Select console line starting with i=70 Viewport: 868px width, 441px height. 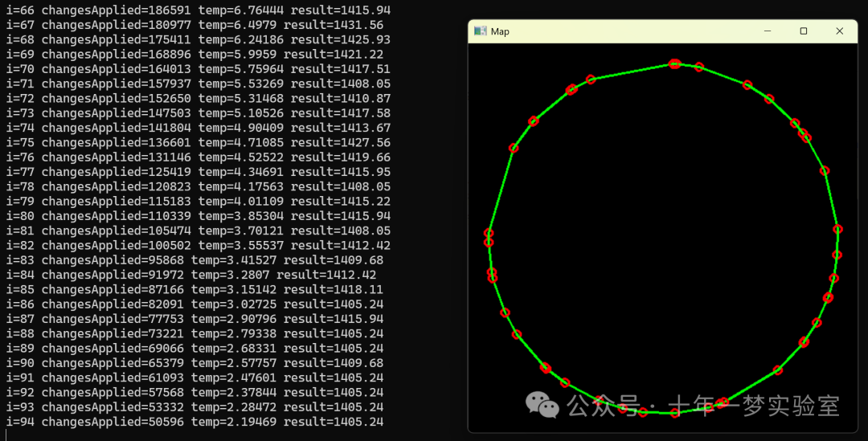point(199,69)
